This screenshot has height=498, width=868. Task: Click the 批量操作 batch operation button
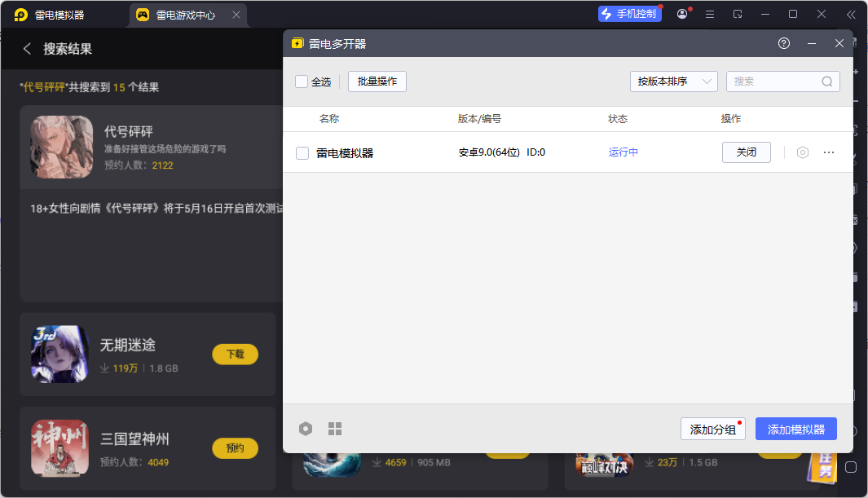coord(377,82)
